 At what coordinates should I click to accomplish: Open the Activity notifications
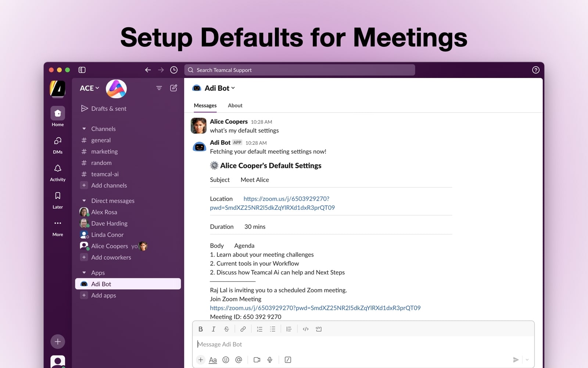tap(58, 173)
